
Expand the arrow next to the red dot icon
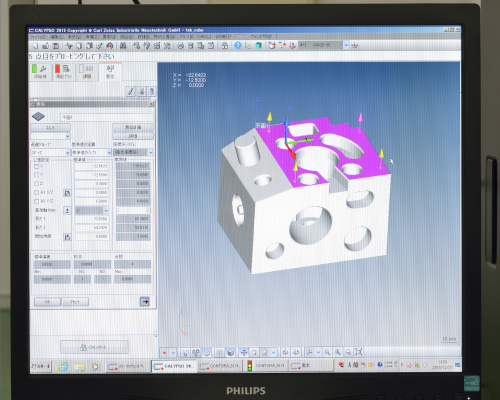(173, 352)
